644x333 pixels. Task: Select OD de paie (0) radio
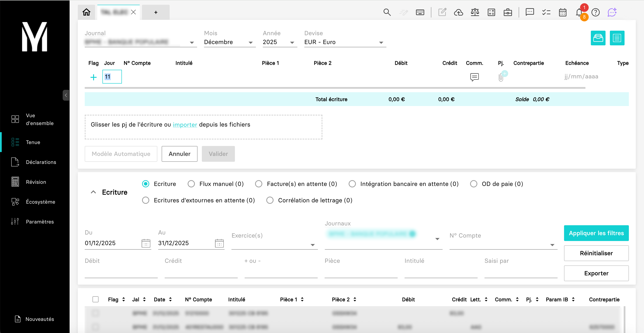pyautogui.click(x=474, y=184)
